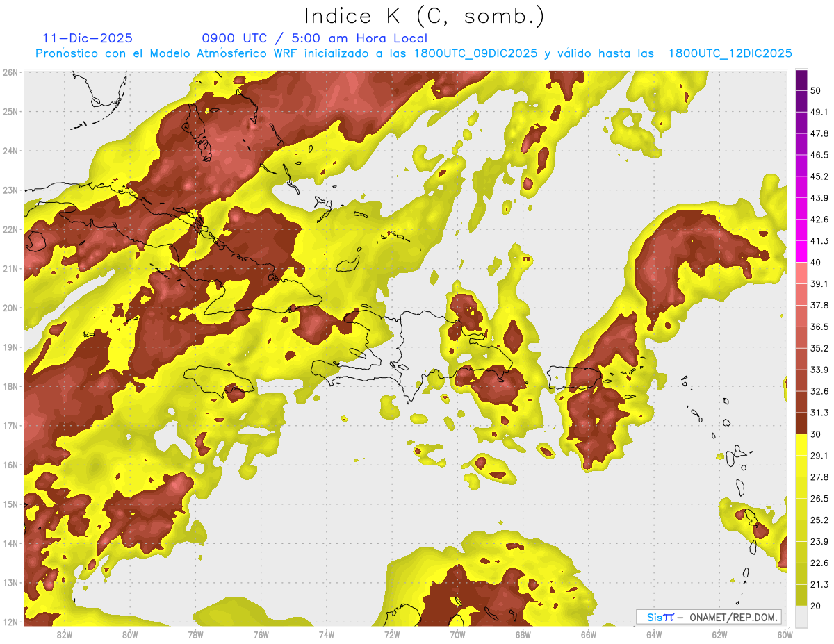Click the "40" colorbar value

click(816, 263)
